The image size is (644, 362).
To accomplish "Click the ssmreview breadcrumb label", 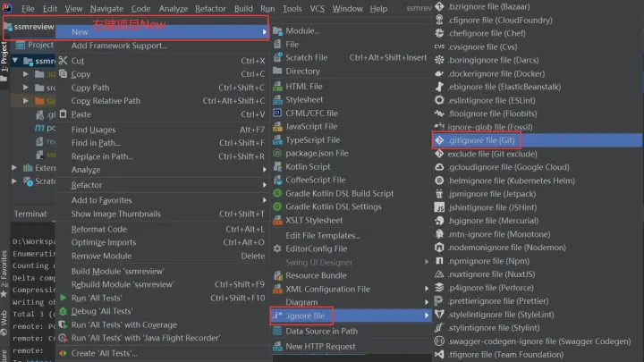I will [34, 27].
